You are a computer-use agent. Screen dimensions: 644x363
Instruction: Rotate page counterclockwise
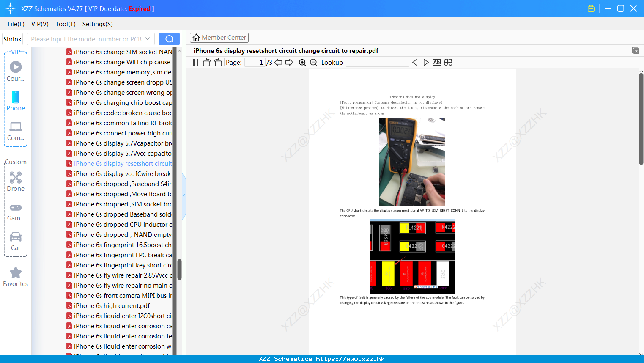coord(206,62)
